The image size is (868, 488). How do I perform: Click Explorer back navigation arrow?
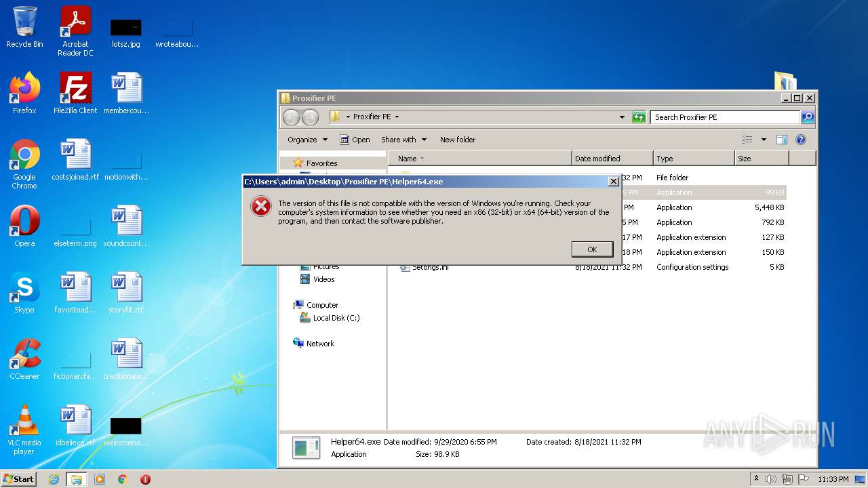(x=291, y=117)
